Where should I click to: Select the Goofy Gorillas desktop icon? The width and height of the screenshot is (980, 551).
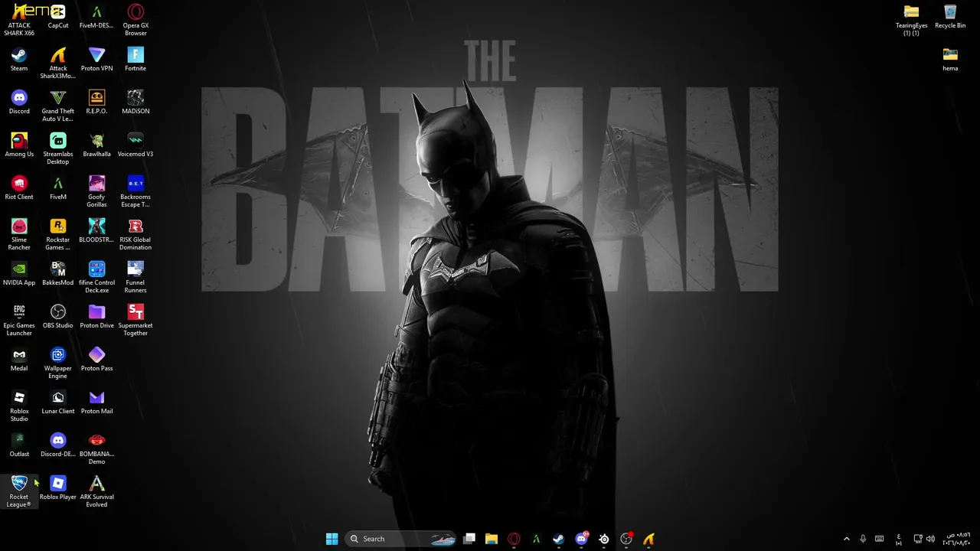pyautogui.click(x=96, y=192)
